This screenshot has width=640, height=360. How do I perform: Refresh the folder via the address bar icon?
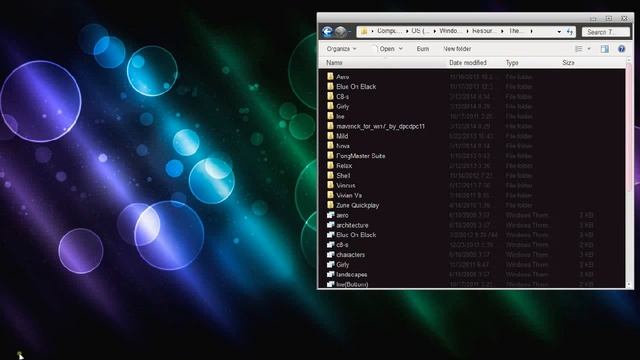click(x=570, y=31)
